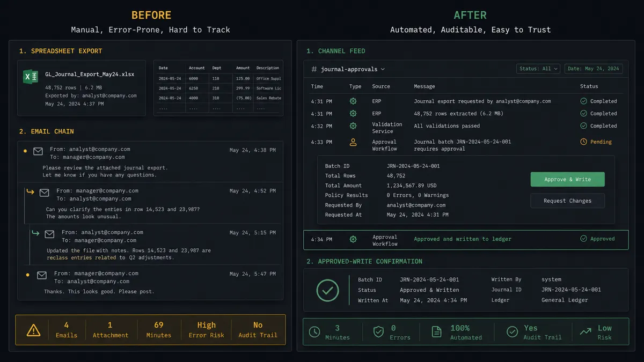Screen dimensions: 644x362
Task: Click 'Approved and written to ledger' message
Action: point(463,239)
